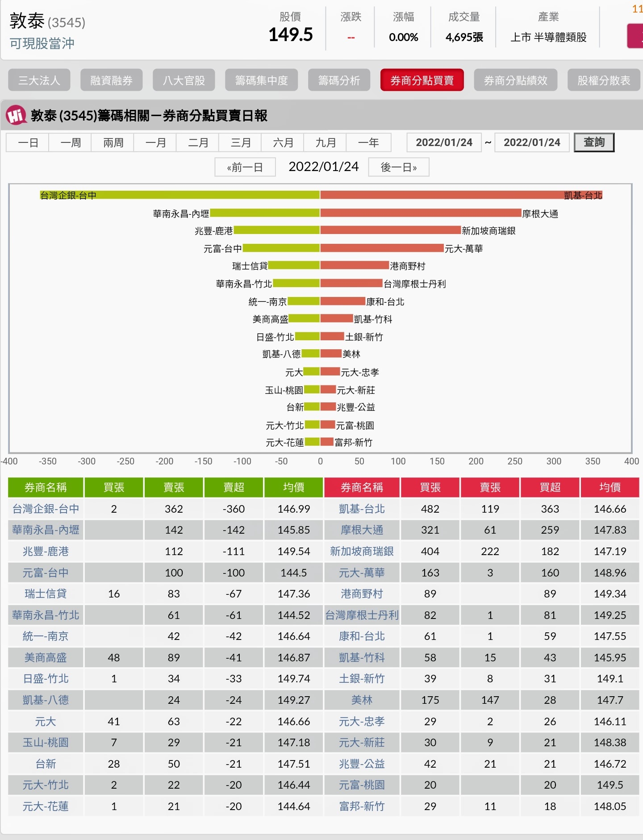
Task: Open 凱基-八德 in the sellers table
Action: 46,700
